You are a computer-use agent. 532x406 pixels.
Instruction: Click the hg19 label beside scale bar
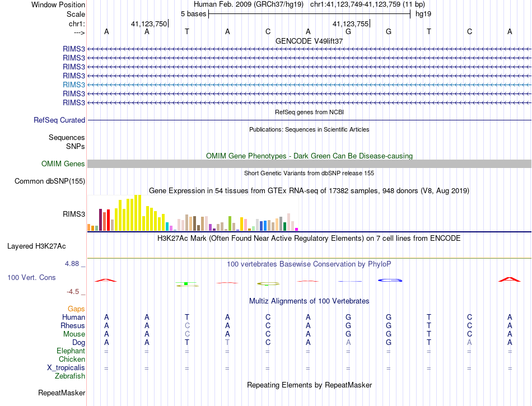[423, 14]
